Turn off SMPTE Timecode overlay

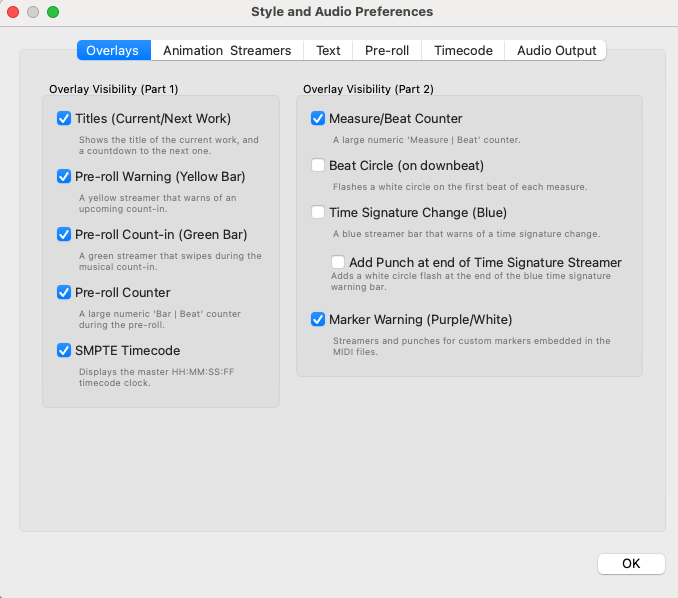(x=64, y=350)
